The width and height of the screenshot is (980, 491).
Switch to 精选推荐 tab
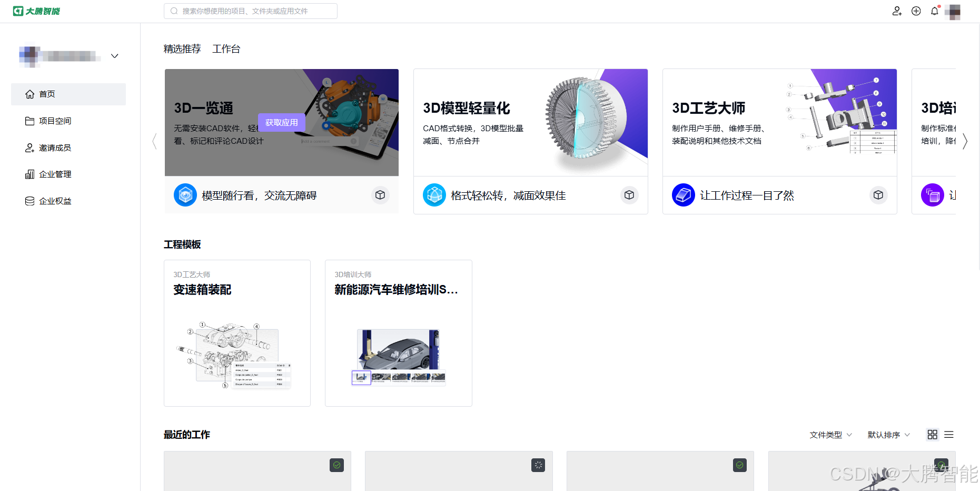(x=182, y=49)
